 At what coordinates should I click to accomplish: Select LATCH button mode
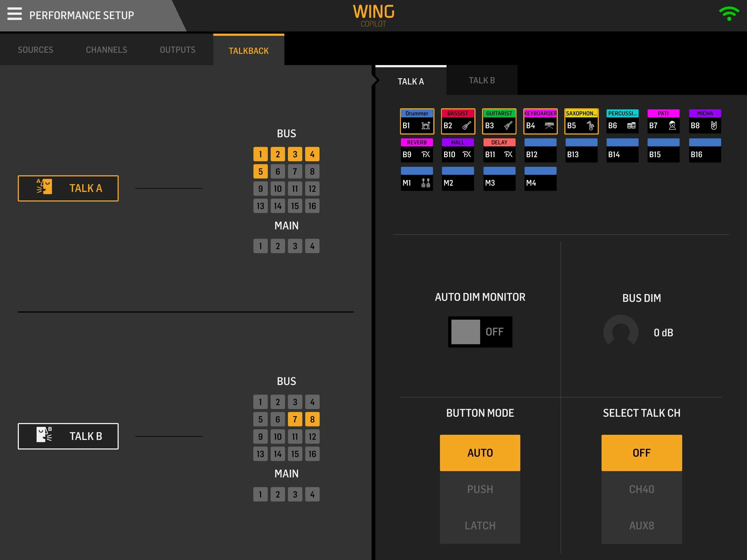[x=479, y=525]
